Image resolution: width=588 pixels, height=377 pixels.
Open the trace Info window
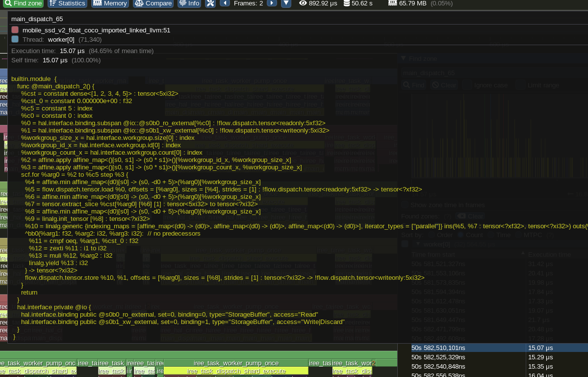click(189, 3)
